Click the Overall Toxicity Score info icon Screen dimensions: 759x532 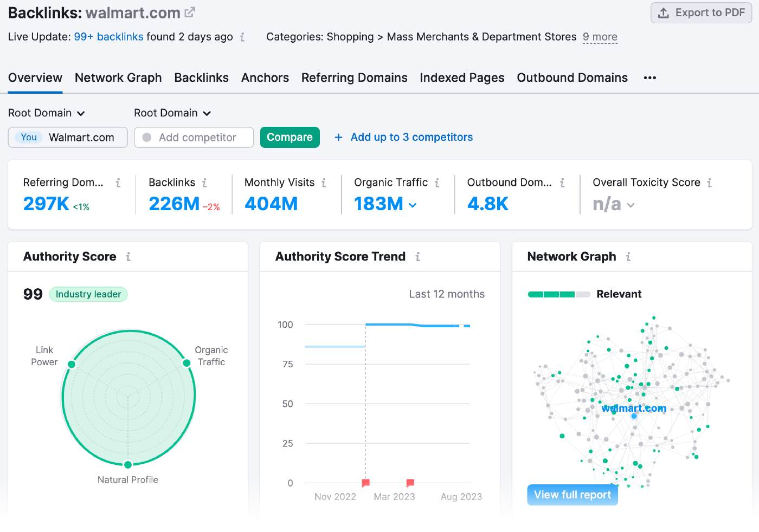tap(710, 183)
